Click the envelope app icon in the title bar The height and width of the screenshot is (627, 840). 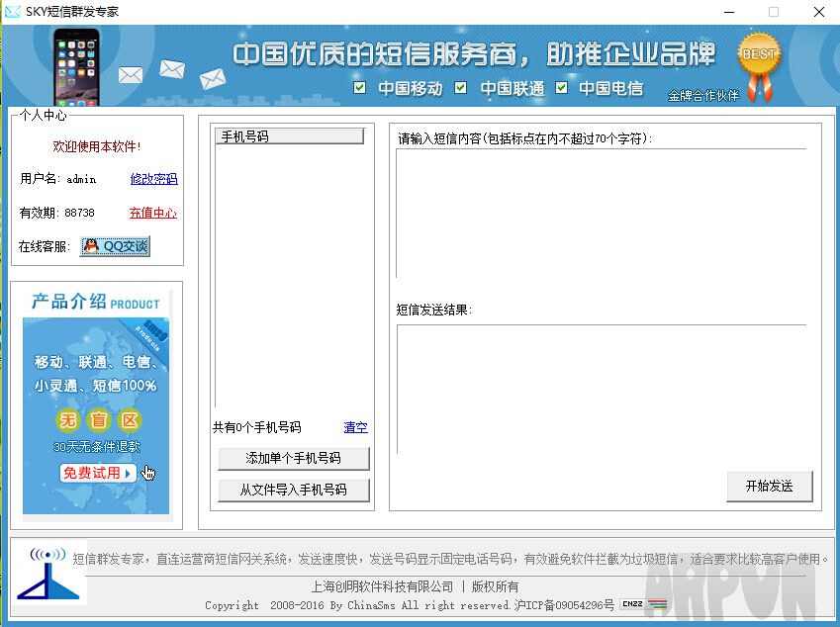(12, 11)
